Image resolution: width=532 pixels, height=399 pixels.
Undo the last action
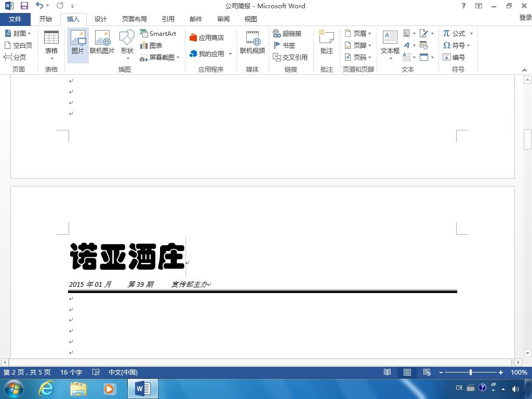(39, 5)
